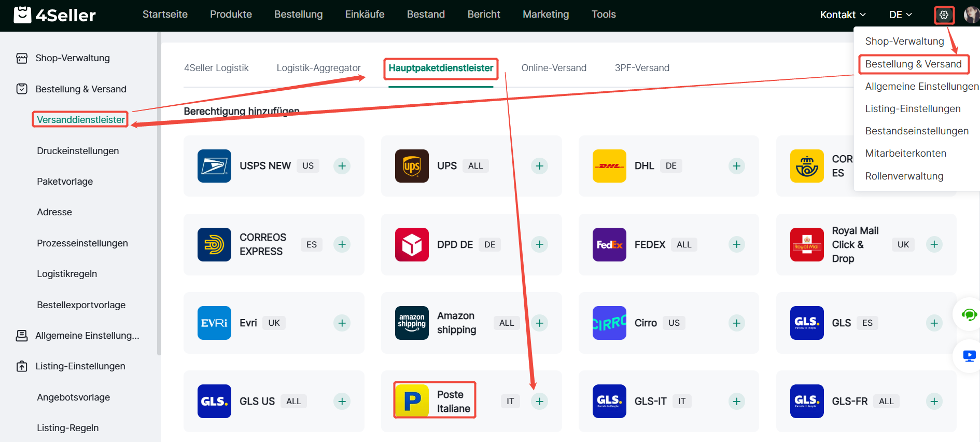This screenshot has width=980, height=442.
Task: Click the USPS eagle logo
Action: point(214,166)
